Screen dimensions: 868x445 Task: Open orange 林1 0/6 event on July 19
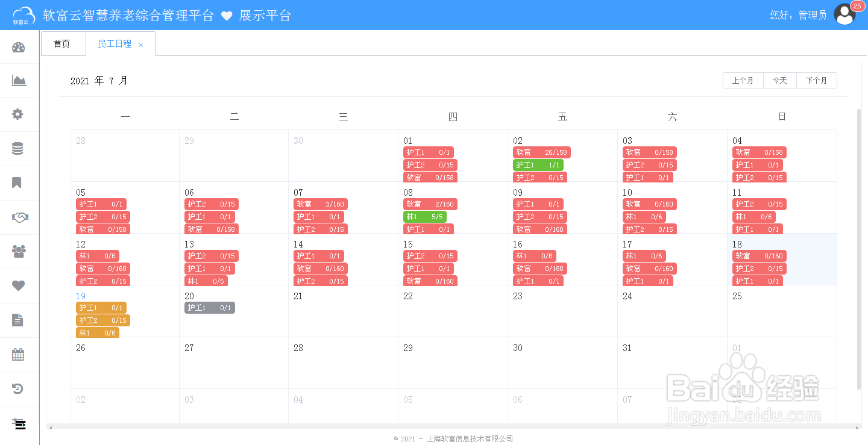[98, 332]
